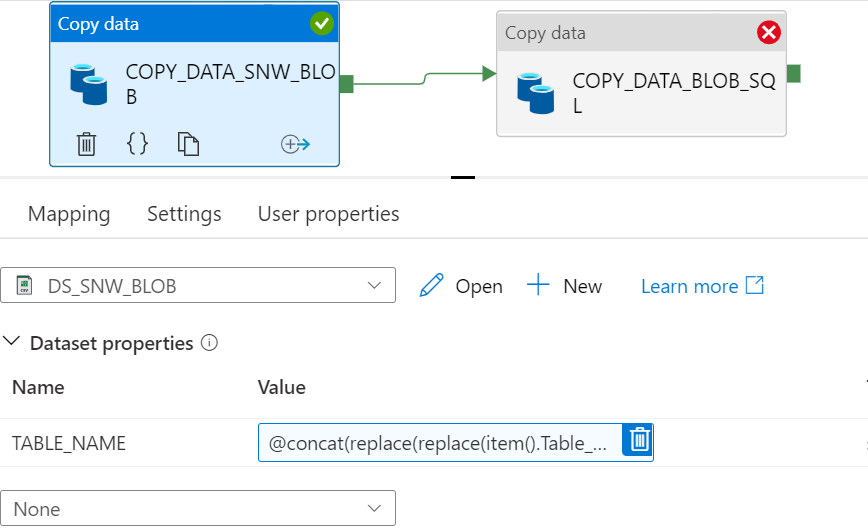Click the TABLE_NAME property name
Viewport: 868px width, 528px height.
69,443
